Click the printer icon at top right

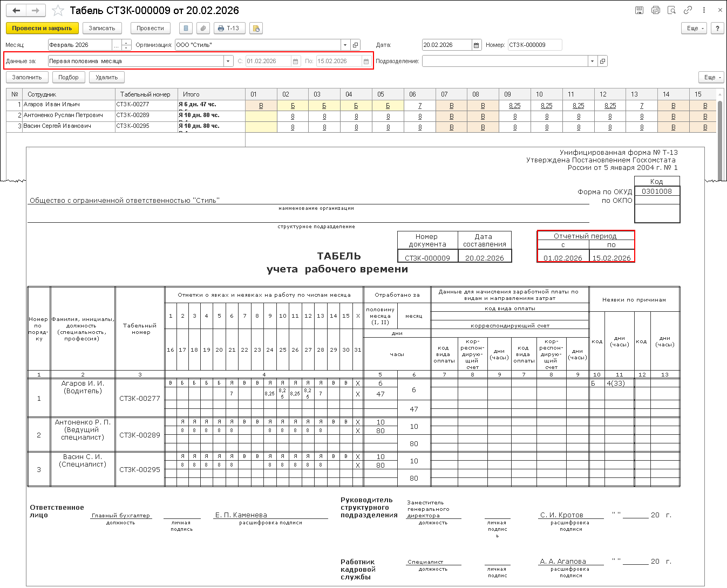point(655,10)
